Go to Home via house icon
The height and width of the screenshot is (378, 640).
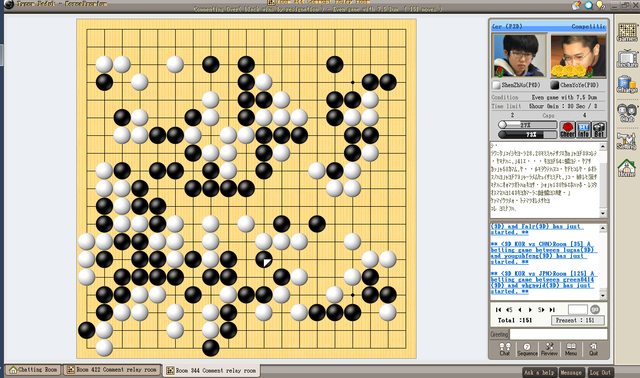627,168
